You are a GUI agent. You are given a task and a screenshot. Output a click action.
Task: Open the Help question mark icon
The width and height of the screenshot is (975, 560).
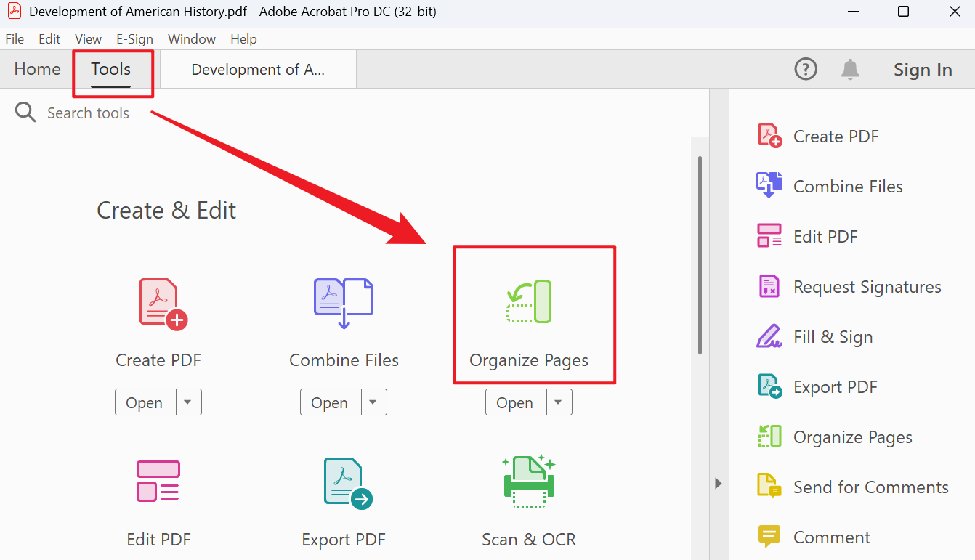point(806,69)
